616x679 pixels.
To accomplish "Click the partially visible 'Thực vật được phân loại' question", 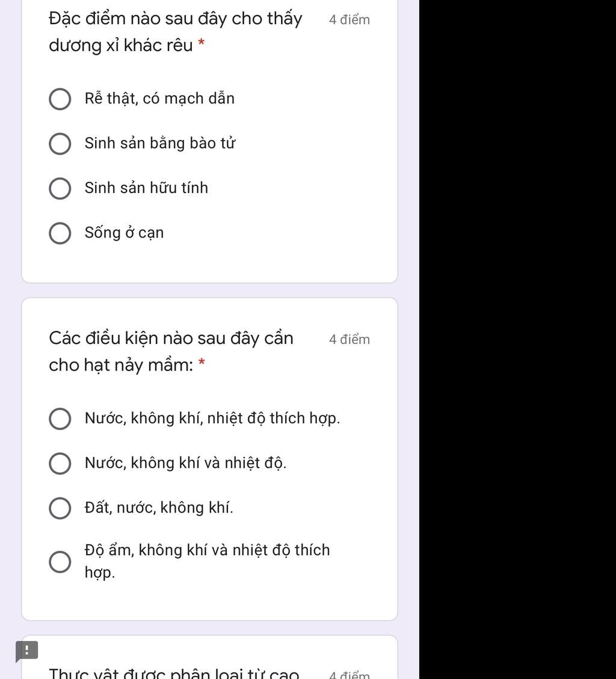I will [x=174, y=673].
